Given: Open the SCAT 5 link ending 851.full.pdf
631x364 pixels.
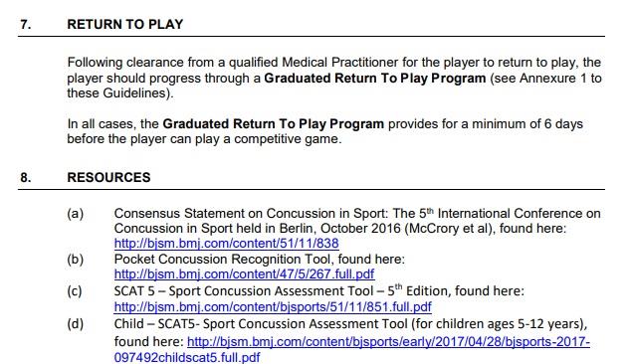Looking at the screenshot, I should pos(273,307).
